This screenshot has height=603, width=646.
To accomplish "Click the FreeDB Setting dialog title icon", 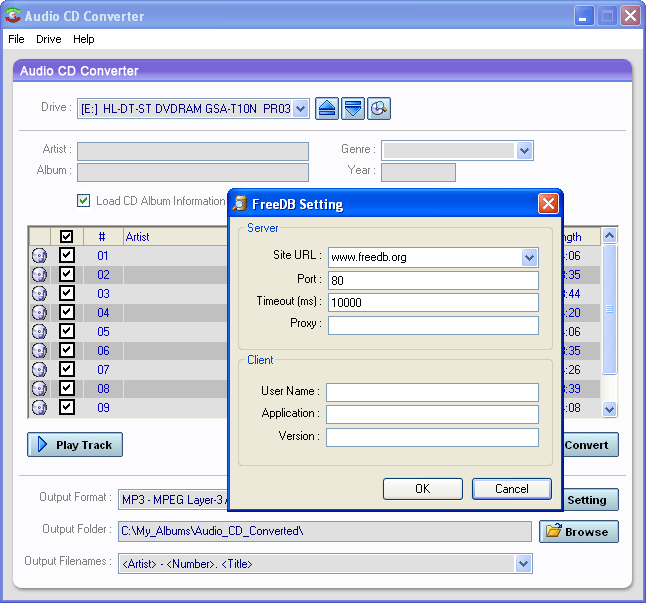I will coord(240,203).
